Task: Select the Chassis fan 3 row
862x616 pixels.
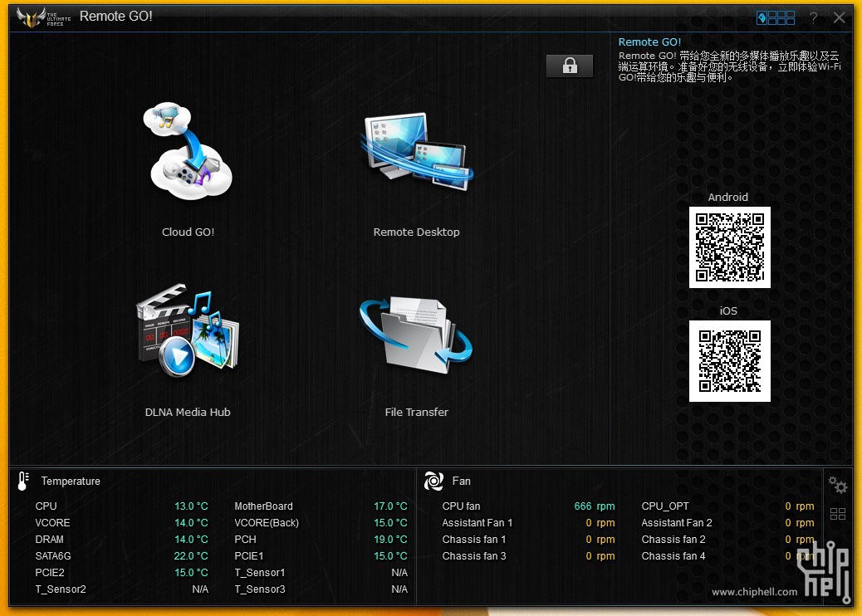Action: 528,556
